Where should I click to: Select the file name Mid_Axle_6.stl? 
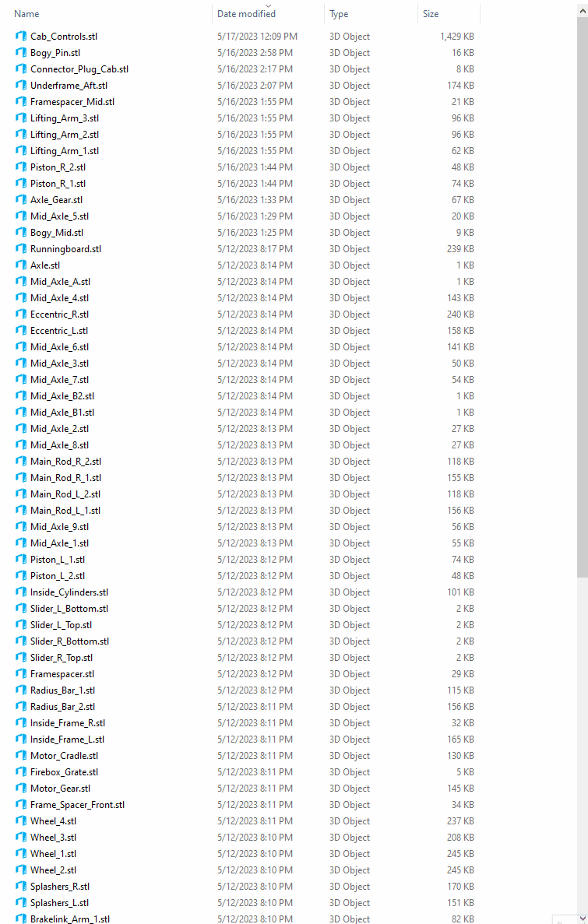point(59,347)
